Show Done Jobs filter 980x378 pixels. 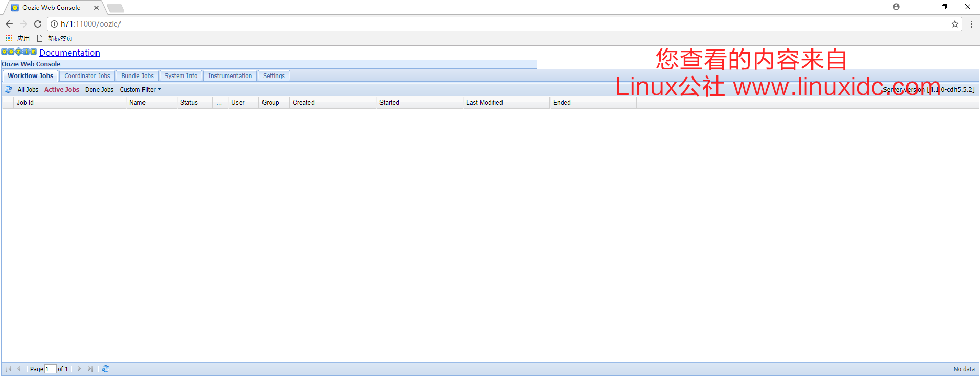click(x=99, y=89)
